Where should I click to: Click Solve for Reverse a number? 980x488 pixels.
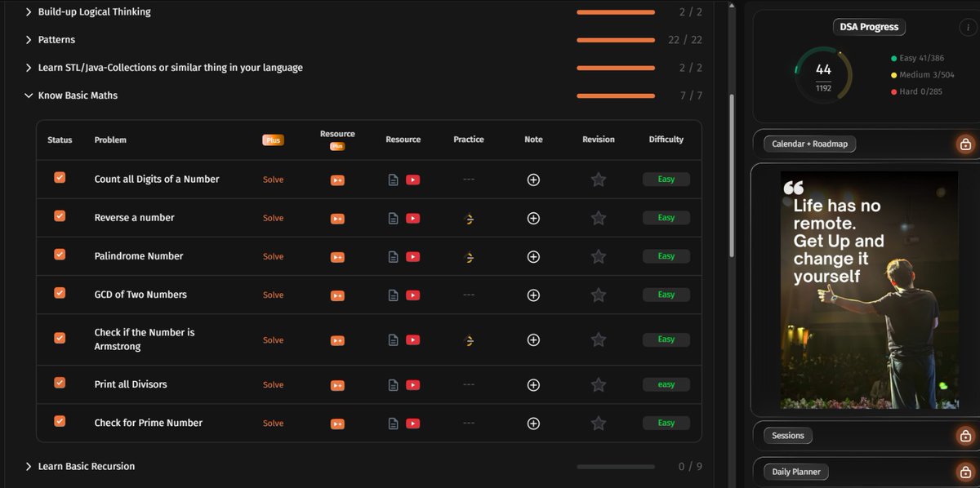273,218
